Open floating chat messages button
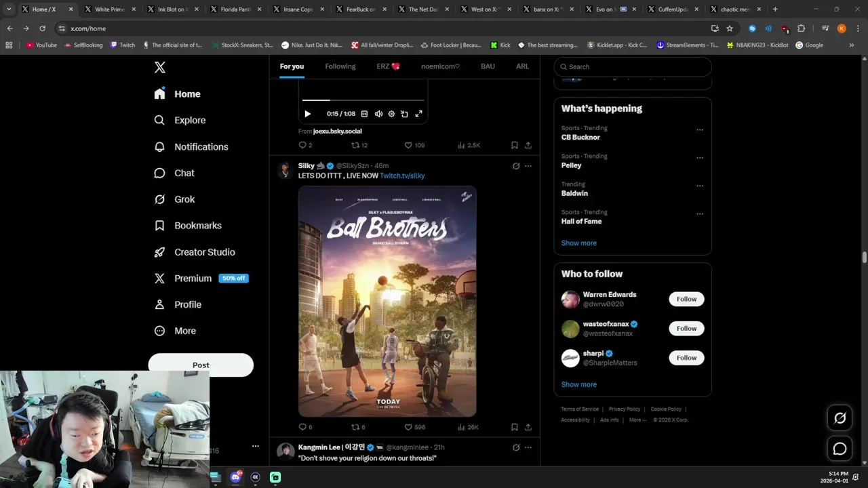 click(840, 449)
